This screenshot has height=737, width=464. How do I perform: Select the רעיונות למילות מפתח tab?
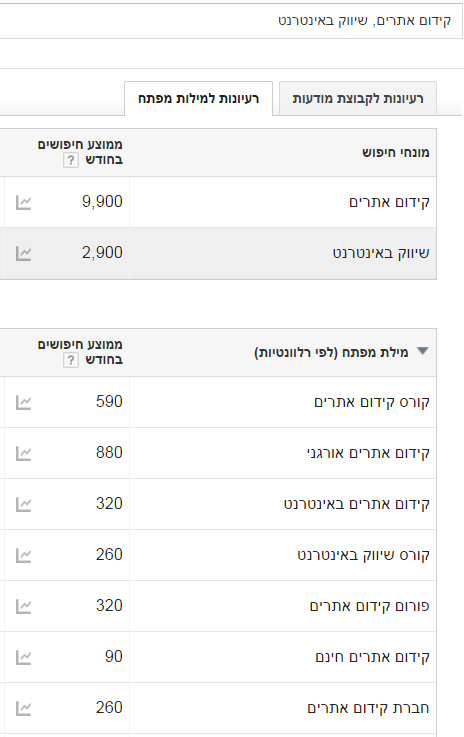click(198, 98)
